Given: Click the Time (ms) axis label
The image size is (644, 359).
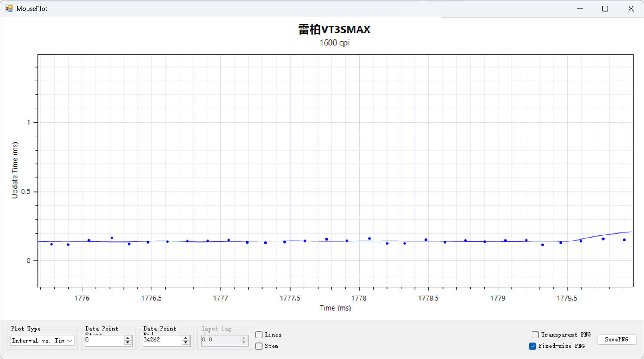Looking at the screenshot, I should coord(335,308).
